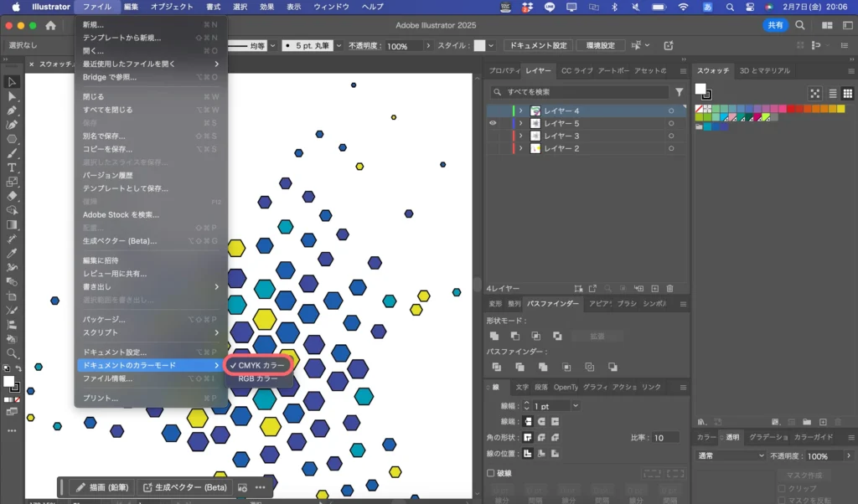The image size is (858, 504).
Task: Switch to the グラデーション panel tab
Action: click(768, 437)
